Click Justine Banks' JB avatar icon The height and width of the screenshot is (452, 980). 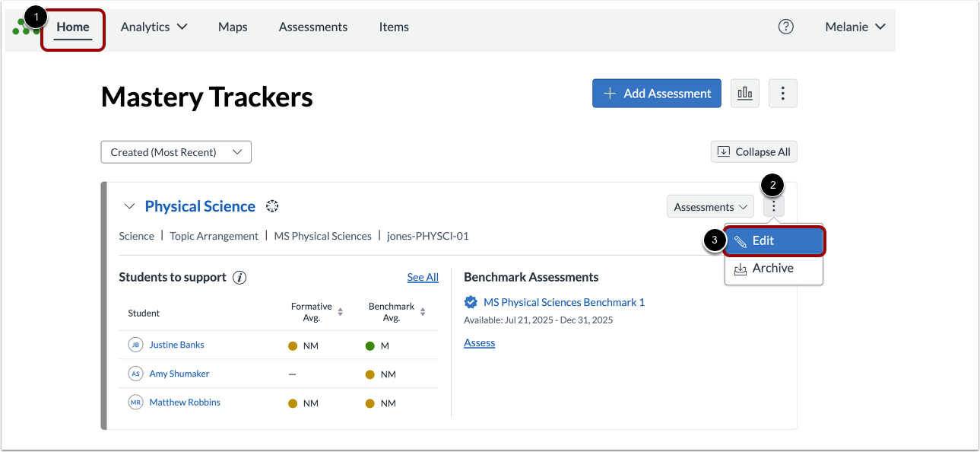pyautogui.click(x=135, y=344)
